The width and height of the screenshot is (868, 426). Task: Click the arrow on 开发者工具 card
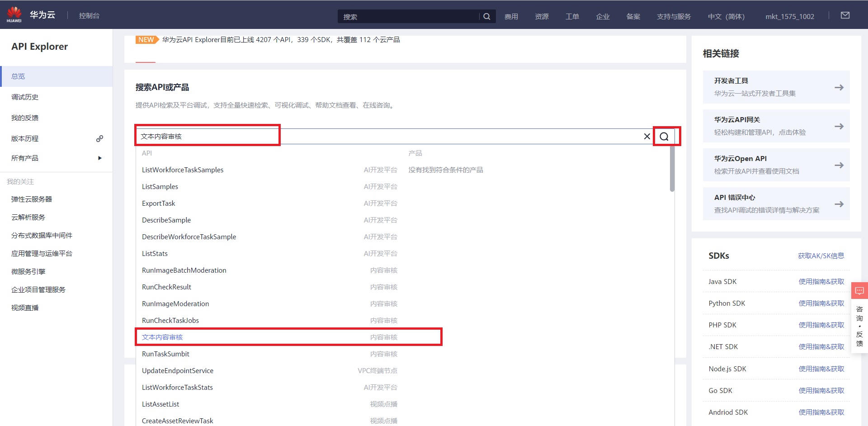click(839, 87)
